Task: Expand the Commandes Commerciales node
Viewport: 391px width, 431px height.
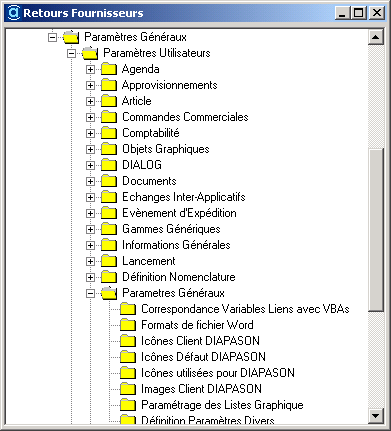Action: pos(90,117)
